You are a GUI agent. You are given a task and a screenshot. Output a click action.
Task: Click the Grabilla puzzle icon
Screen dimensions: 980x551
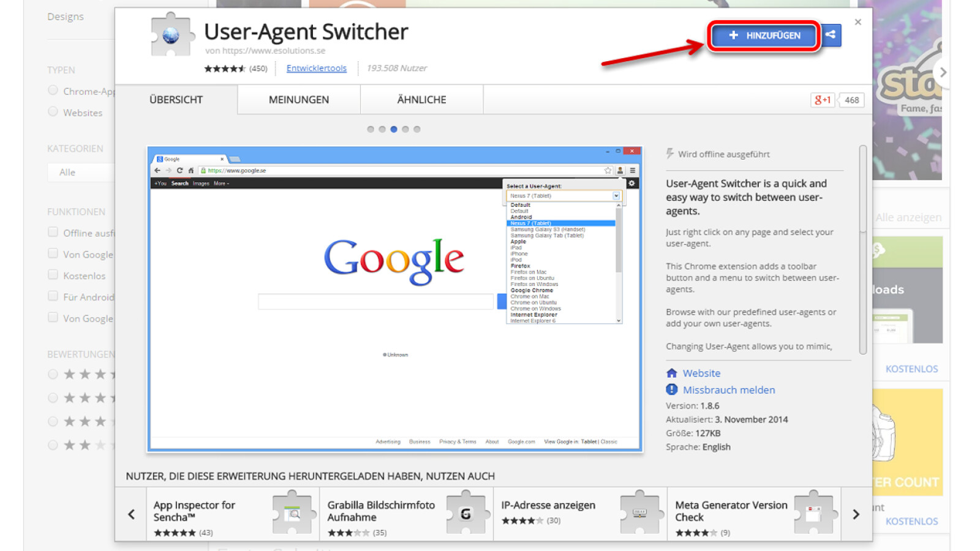[x=467, y=512]
